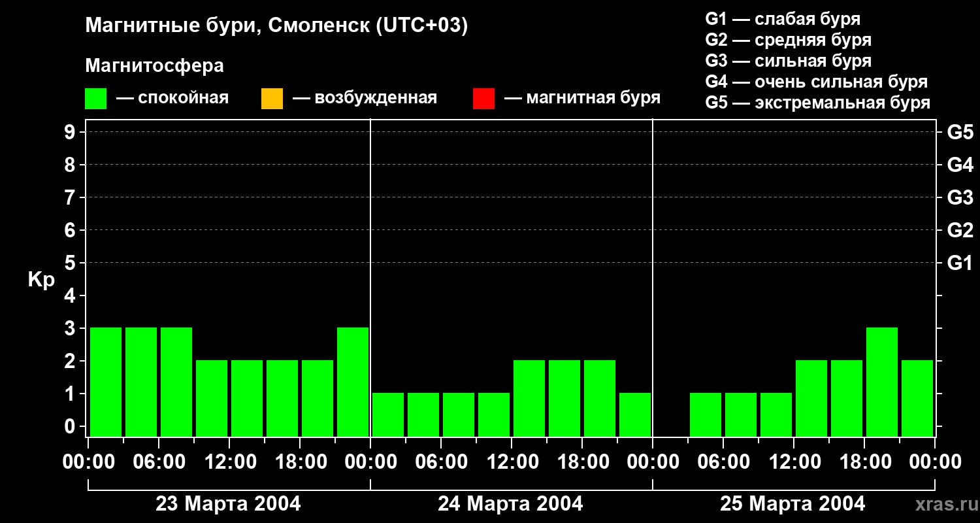Click the '18:00' time label for 25 Марта
The height and width of the screenshot is (523, 980).
pos(864,462)
